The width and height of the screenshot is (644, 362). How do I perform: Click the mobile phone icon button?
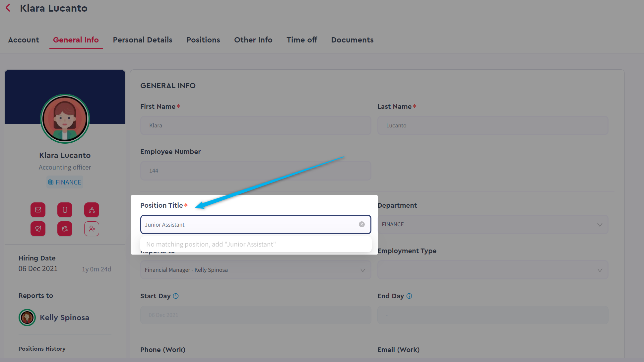click(65, 210)
